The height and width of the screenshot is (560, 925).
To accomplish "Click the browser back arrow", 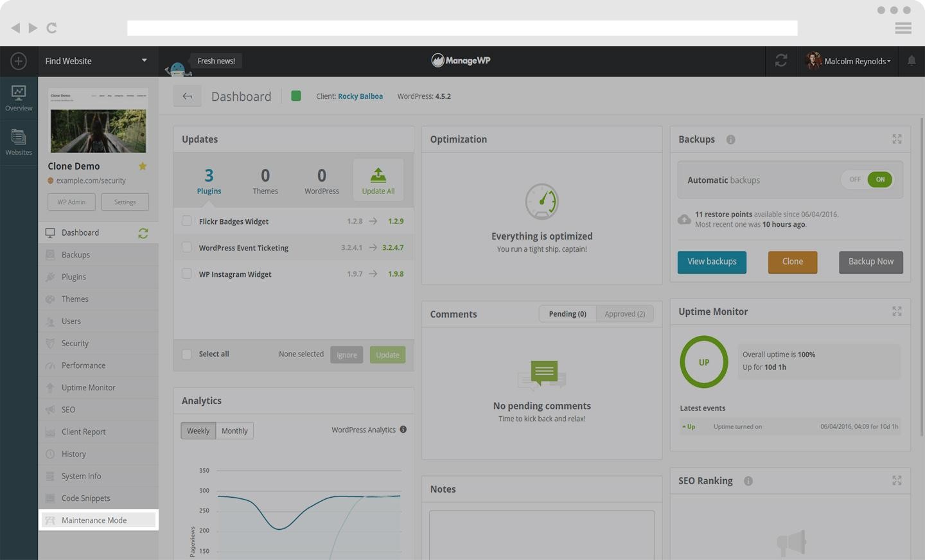I will (x=15, y=28).
